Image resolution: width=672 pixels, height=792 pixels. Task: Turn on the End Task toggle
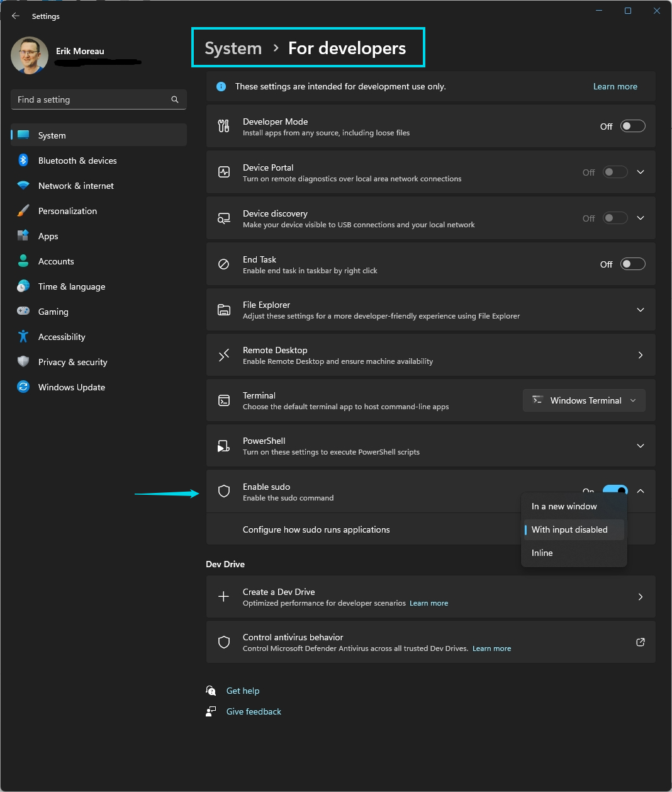pyautogui.click(x=632, y=264)
